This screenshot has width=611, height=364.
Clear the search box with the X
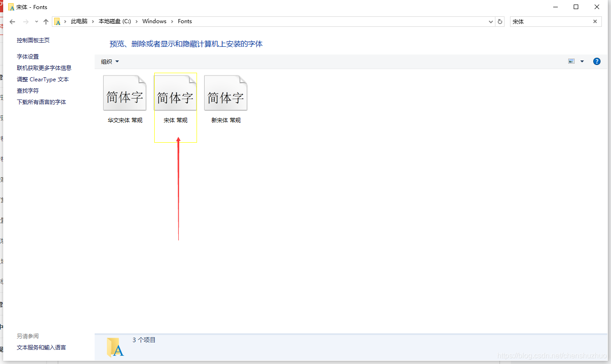coord(595,21)
